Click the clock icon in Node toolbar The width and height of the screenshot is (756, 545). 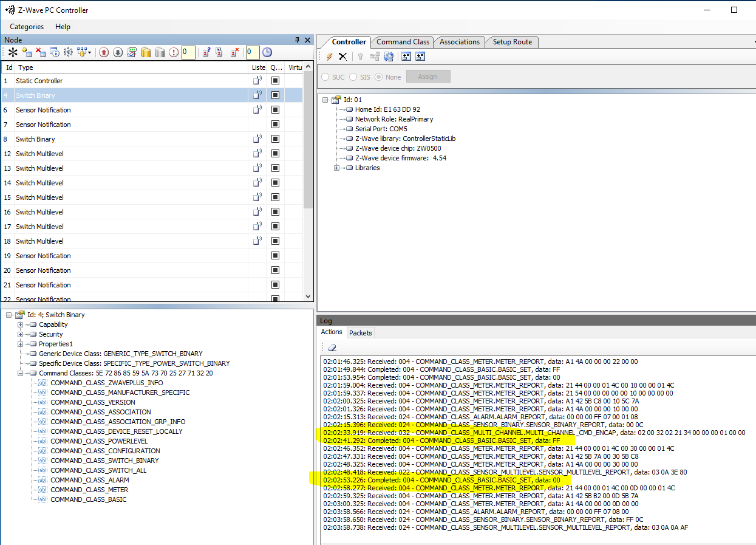pos(267,53)
